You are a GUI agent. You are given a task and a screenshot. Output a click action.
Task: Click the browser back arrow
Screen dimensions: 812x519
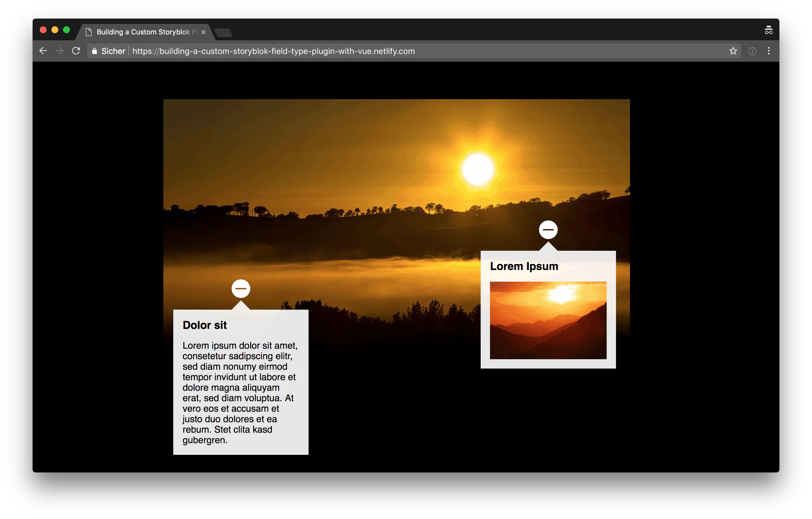[43, 51]
